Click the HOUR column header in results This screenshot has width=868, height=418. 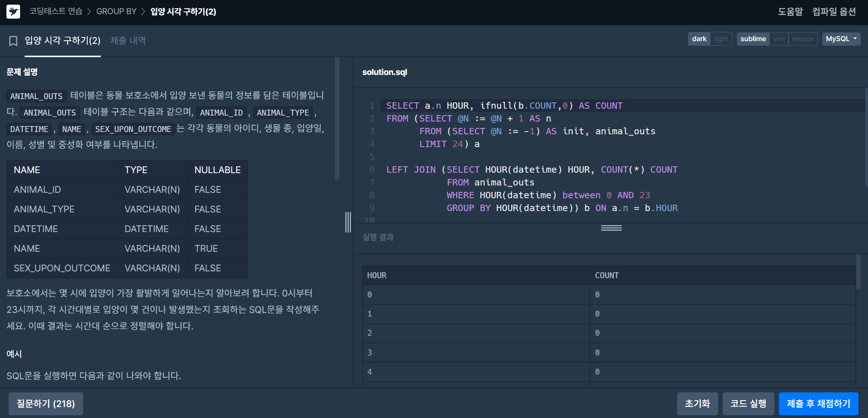[476, 275]
